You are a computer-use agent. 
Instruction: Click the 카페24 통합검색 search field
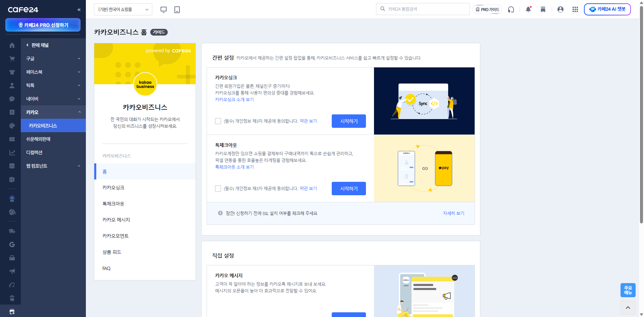tap(423, 9)
